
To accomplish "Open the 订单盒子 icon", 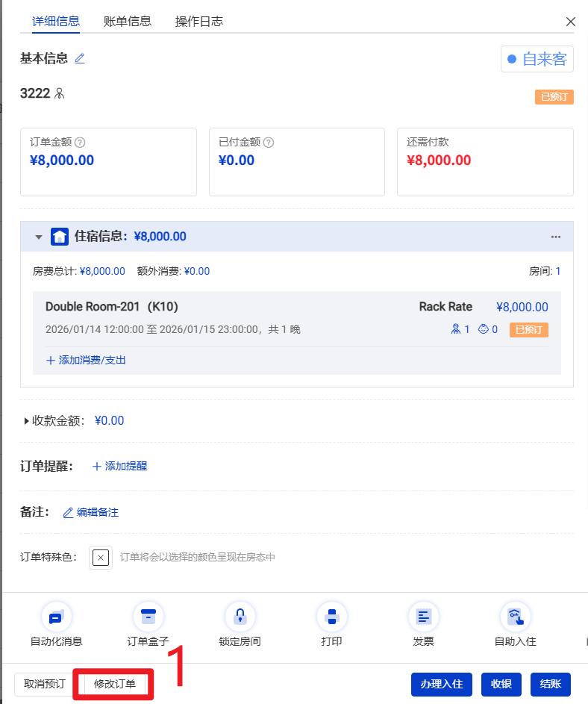I will point(148,617).
